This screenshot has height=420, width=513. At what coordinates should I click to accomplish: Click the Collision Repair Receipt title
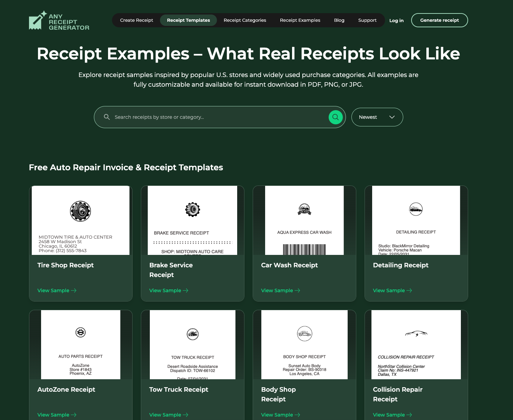(398, 394)
